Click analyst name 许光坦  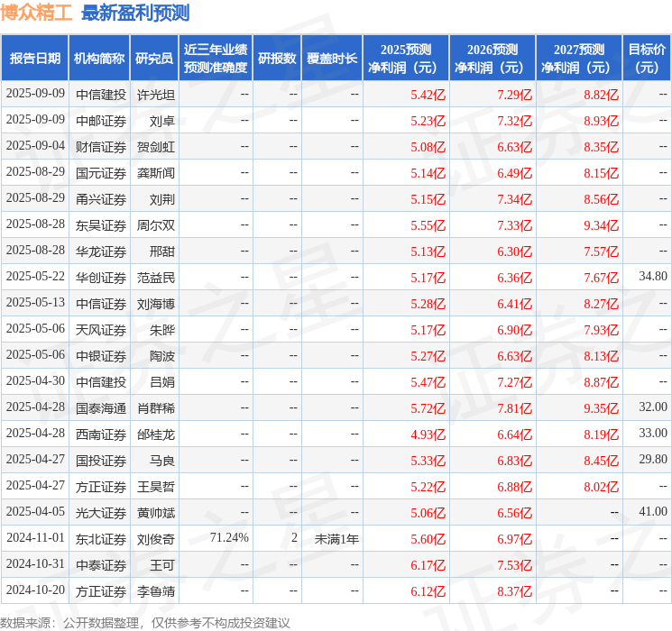(x=155, y=95)
